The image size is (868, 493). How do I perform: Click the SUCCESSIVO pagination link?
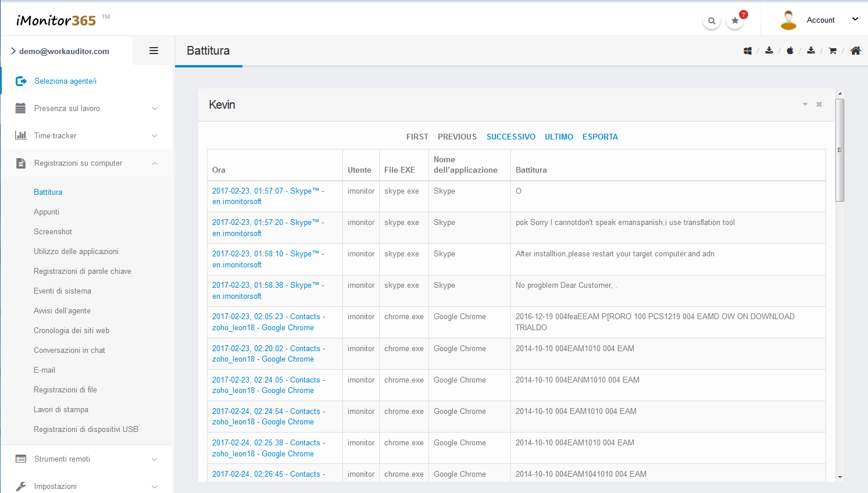[510, 137]
